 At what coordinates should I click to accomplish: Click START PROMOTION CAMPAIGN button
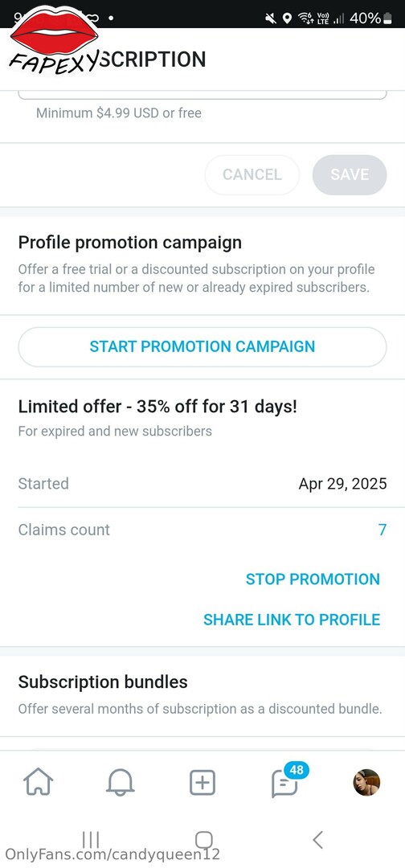pos(202,346)
